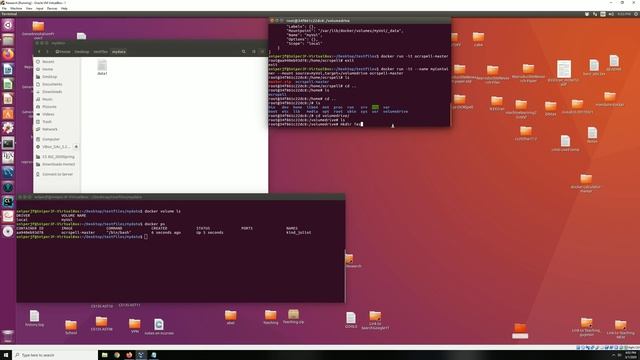This screenshot has height=360, width=640.
Task: Open VirtualBox Help menu
Action: [x=64, y=8]
